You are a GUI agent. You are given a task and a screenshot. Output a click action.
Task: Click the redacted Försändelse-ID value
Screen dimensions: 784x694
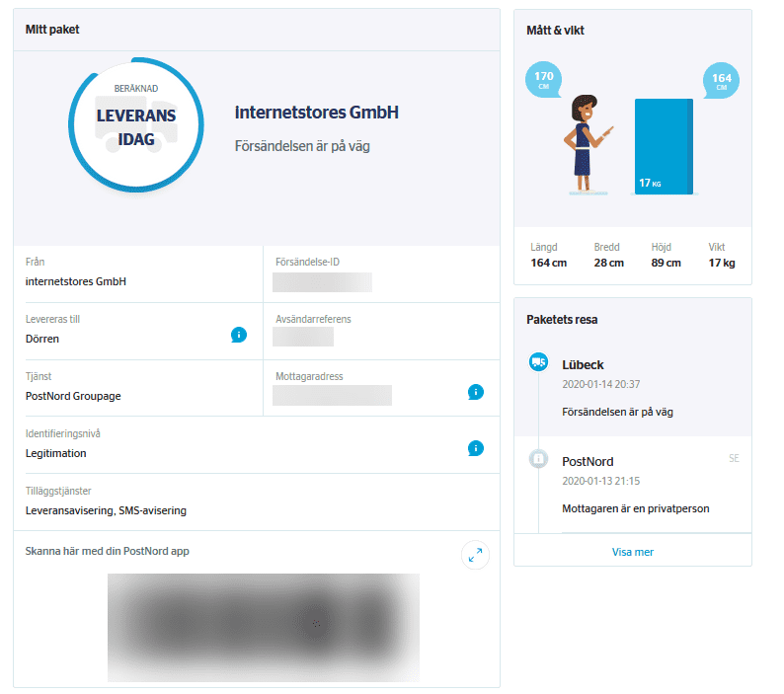[x=322, y=282]
